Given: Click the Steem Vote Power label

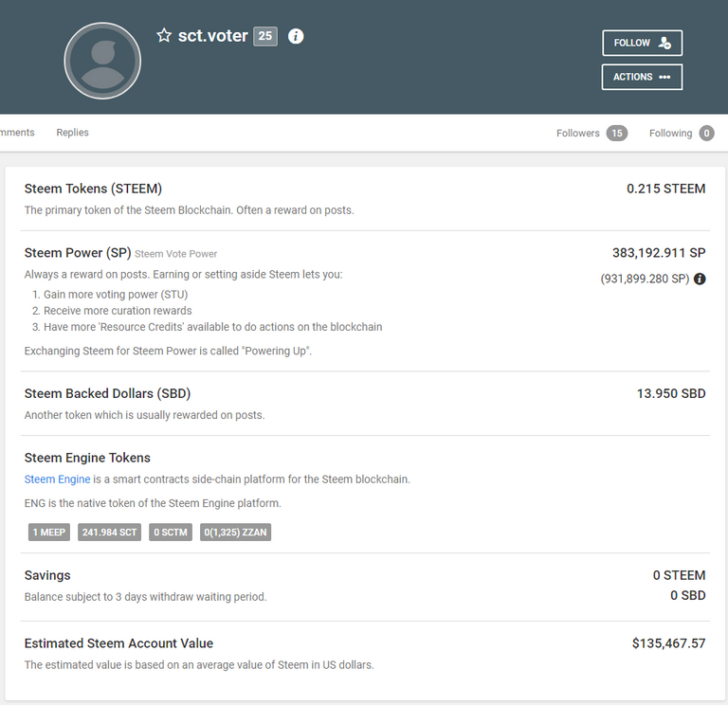Looking at the screenshot, I should [176, 254].
